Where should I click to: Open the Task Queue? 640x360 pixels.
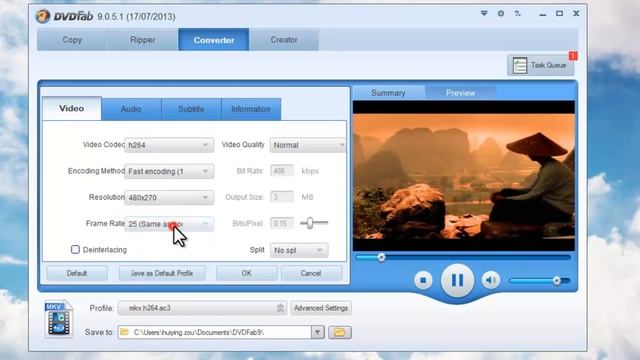pyautogui.click(x=540, y=65)
